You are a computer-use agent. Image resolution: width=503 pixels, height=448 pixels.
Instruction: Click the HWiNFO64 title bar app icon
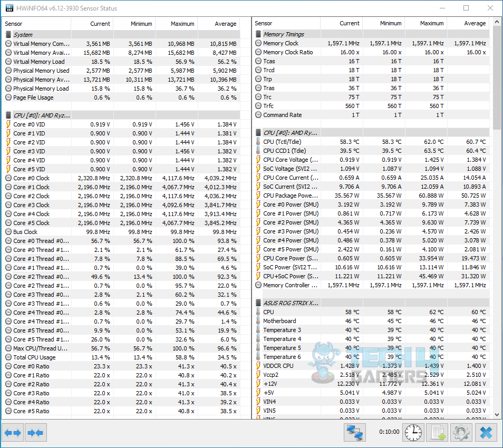9,8
